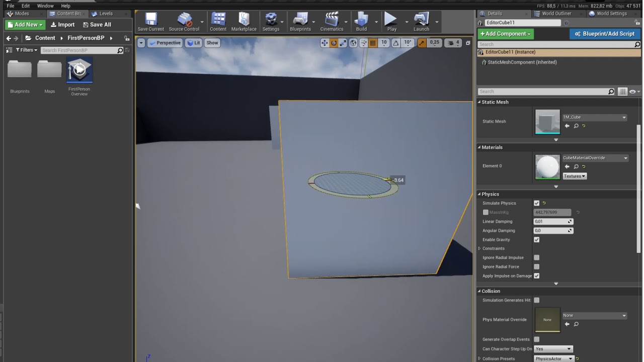Open the toolbar Settings icon
Viewport: 644px width, 362px height.
(x=271, y=22)
